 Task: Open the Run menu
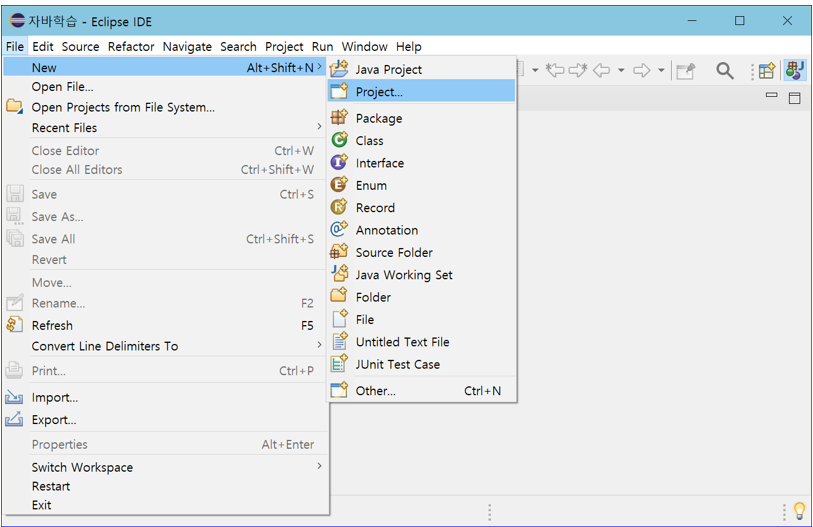pos(322,47)
